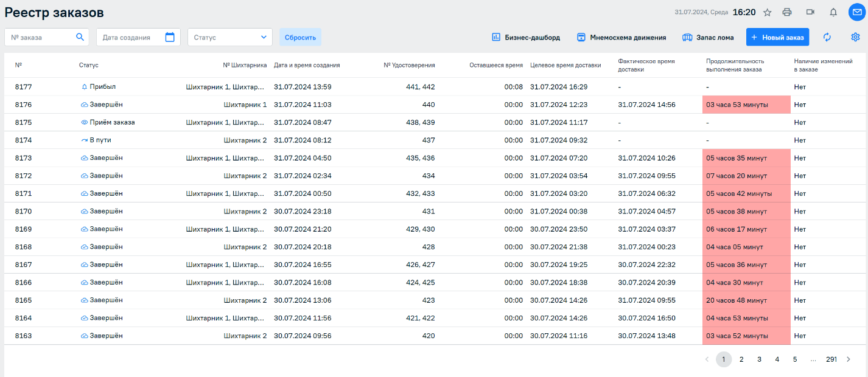Image resolution: width=868 pixels, height=377 pixels.
Task: Click the cloud status icon of order 8163
Action: coord(85,336)
